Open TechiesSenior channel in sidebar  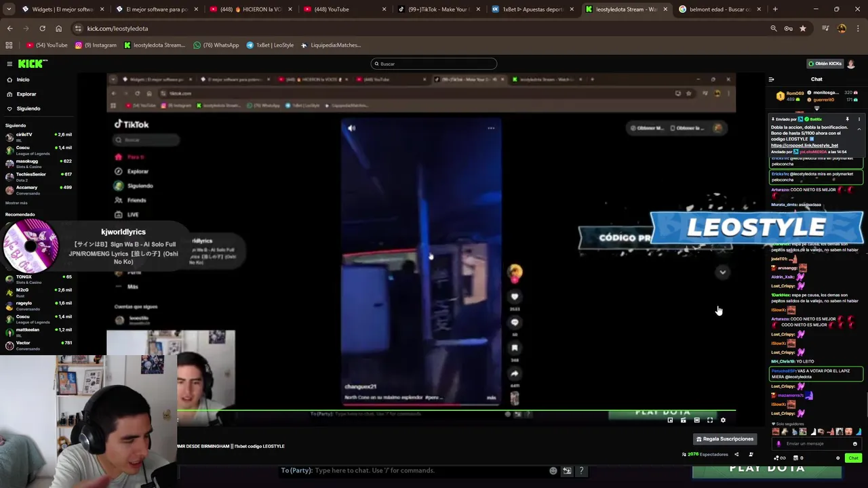pos(38,176)
